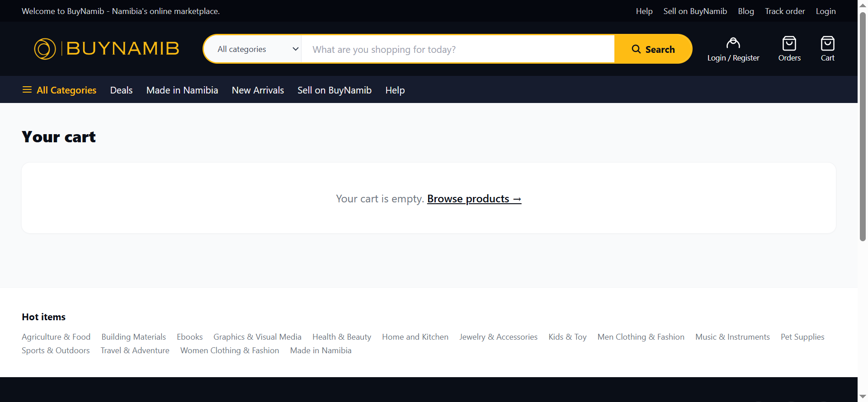Follow the Browse products link

pos(474,199)
